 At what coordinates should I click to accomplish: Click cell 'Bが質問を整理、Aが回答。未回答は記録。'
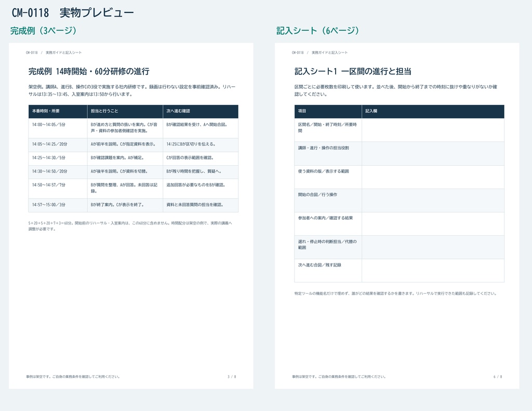coord(125,189)
